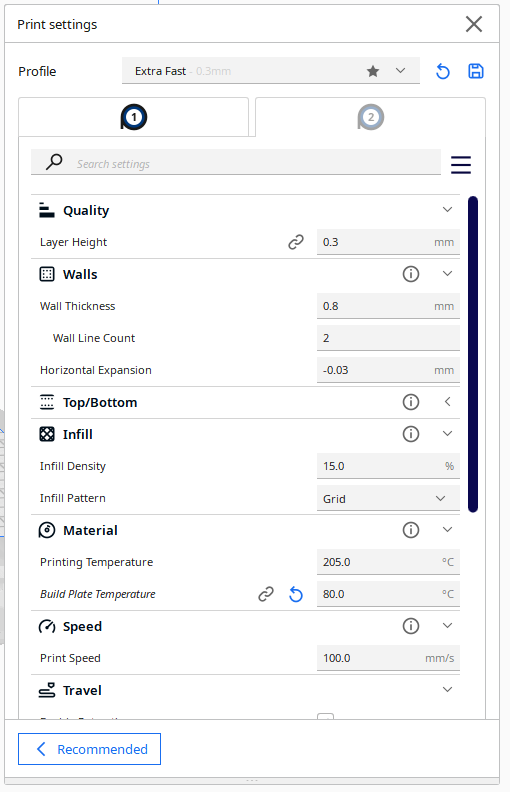Click the Infill category info icon

click(411, 434)
